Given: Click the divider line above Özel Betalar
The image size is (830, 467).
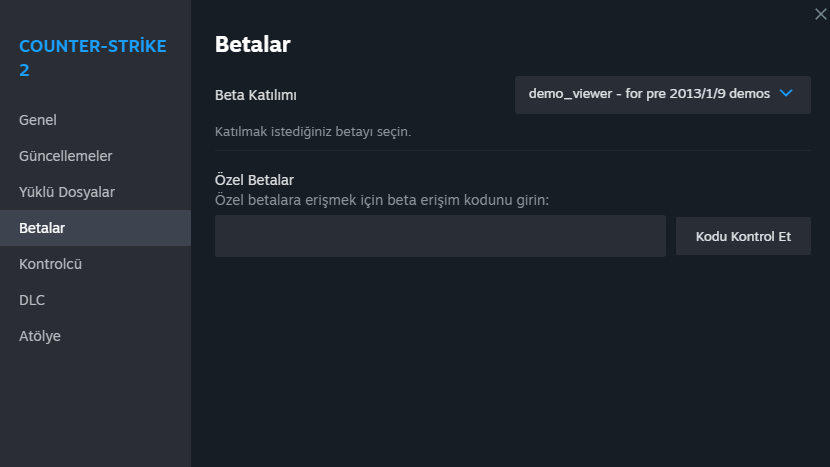Looking at the screenshot, I should click(512, 151).
